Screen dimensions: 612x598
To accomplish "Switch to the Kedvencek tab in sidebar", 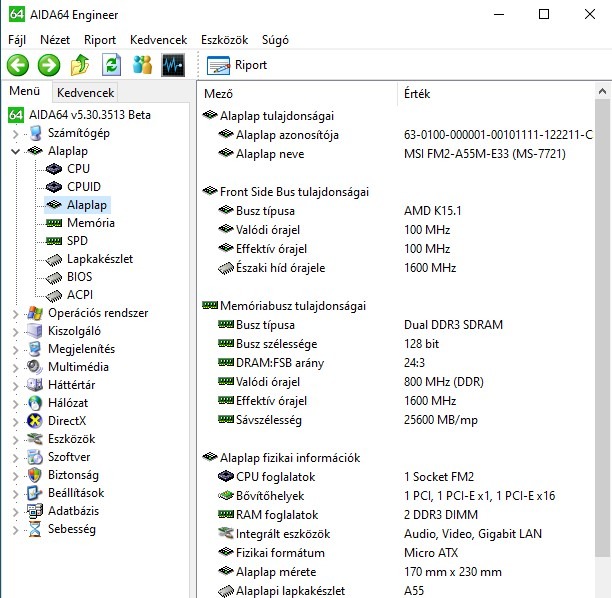I will click(x=85, y=93).
